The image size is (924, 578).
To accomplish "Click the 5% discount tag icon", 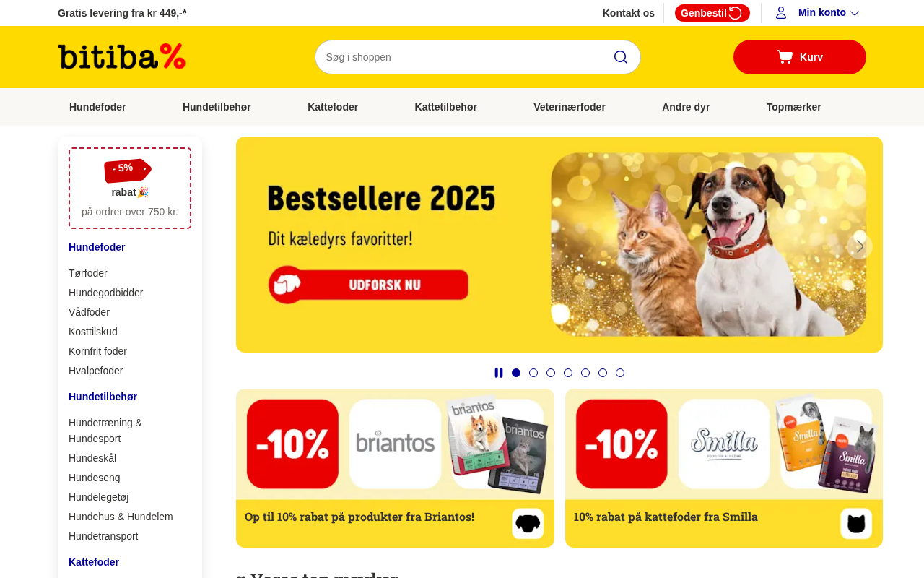I will [128, 170].
